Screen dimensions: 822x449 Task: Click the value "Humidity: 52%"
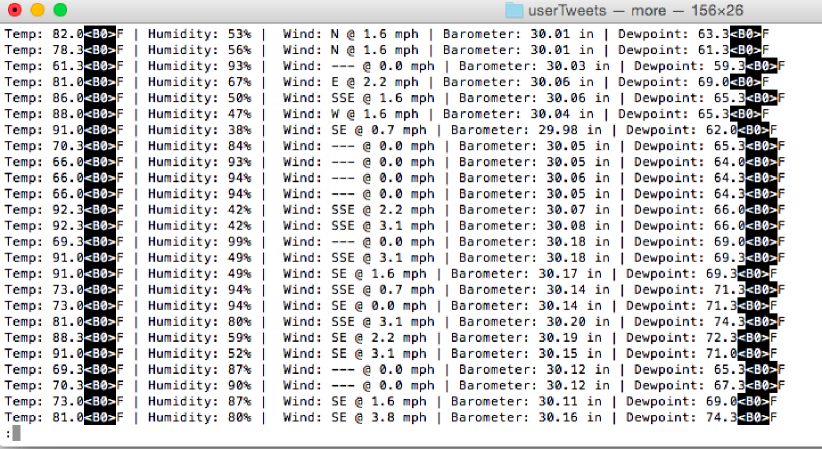(199, 354)
